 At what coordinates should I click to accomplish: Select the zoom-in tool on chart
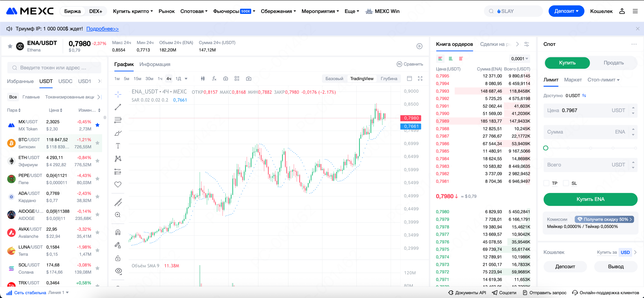click(x=118, y=215)
